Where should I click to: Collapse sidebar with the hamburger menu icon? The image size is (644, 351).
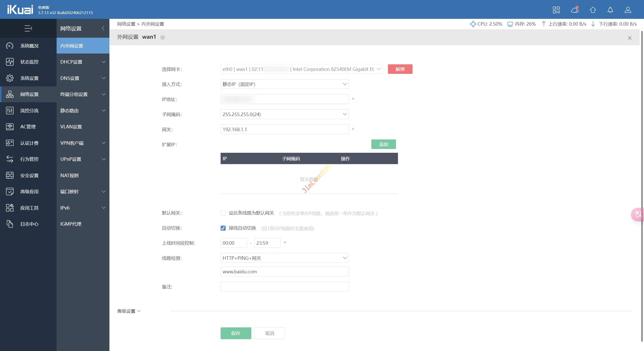pyautogui.click(x=28, y=28)
